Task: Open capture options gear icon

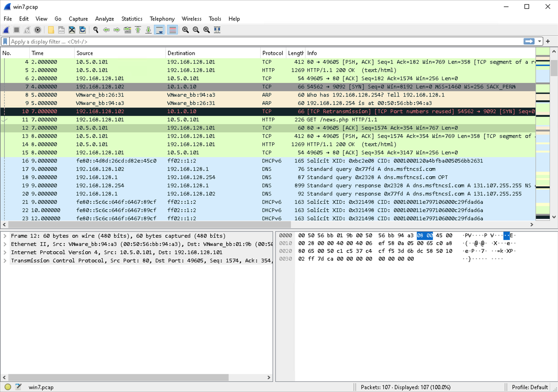Action: point(38,30)
